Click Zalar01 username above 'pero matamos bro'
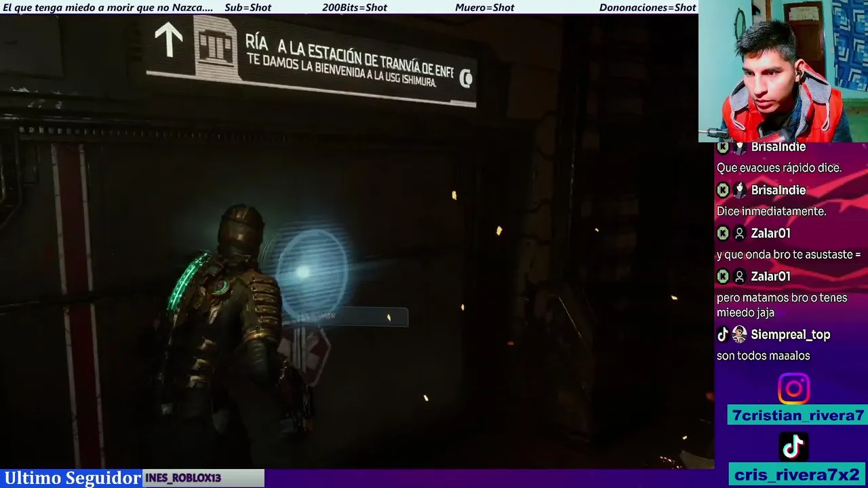Screen dimensions: 868x488 tap(770, 277)
